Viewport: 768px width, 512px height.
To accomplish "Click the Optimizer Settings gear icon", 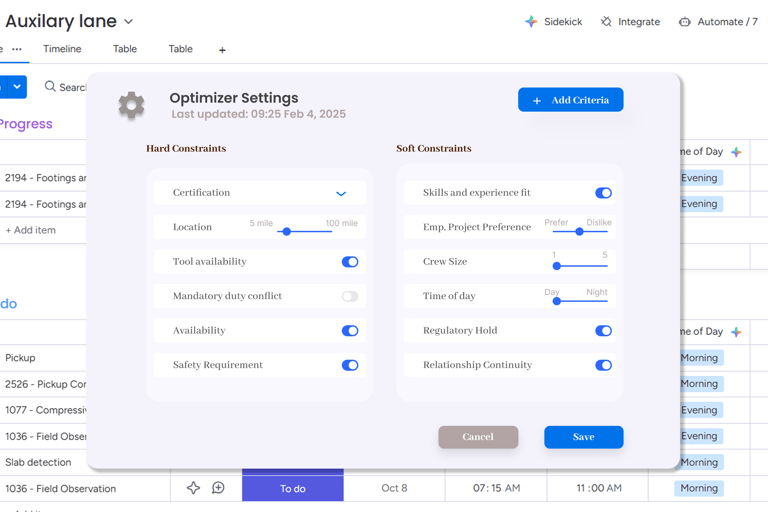I will click(131, 105).
